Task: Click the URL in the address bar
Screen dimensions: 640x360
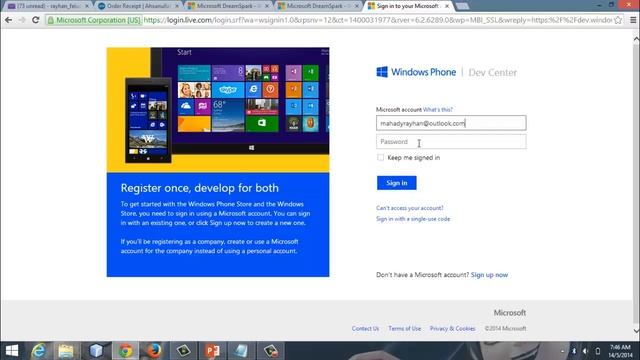Action: (378, 20)
